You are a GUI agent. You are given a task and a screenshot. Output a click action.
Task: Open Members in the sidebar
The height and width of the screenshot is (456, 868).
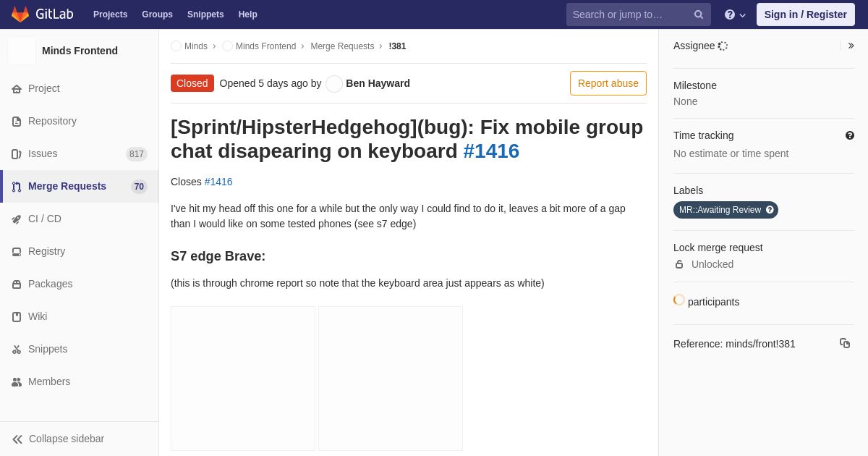pyautogui.click(x=49, y=381)
